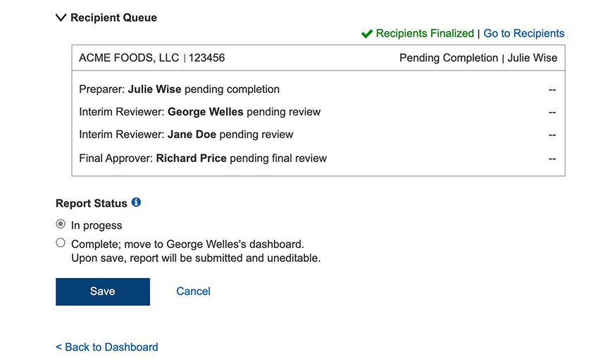Select the In progress radio button

(x=61, y=225)
